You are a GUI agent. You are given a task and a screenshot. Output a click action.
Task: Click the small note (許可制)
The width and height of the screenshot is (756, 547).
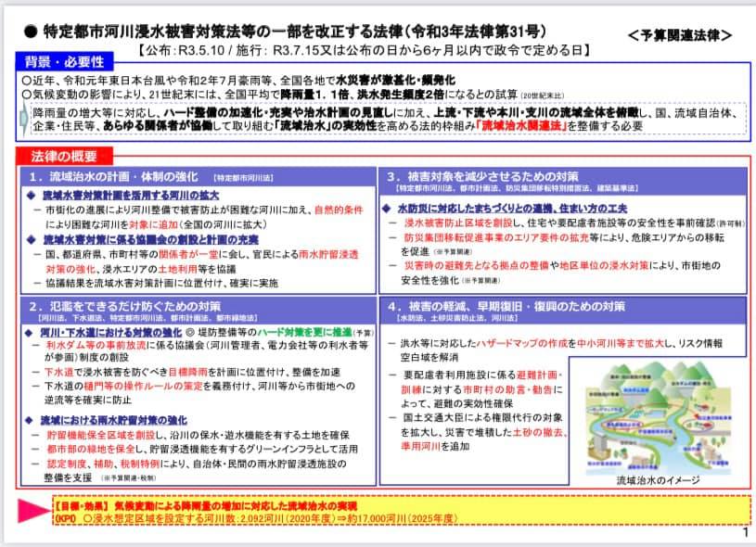pyautogui.click(x=731, y=224)
